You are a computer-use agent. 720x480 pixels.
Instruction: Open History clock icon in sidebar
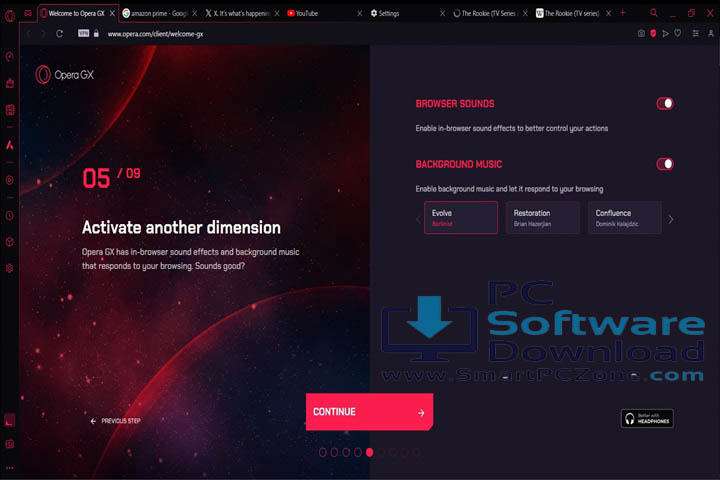10,215
